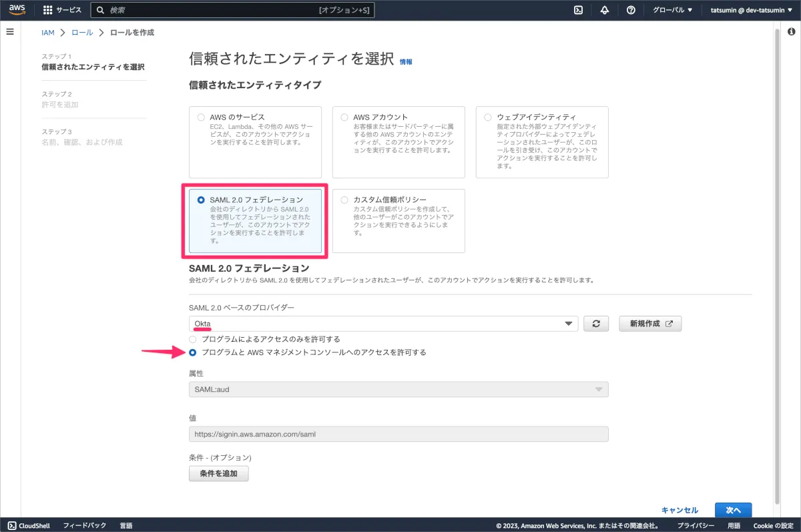
Task: Refresh the SAML provider list
Action: 596,324
